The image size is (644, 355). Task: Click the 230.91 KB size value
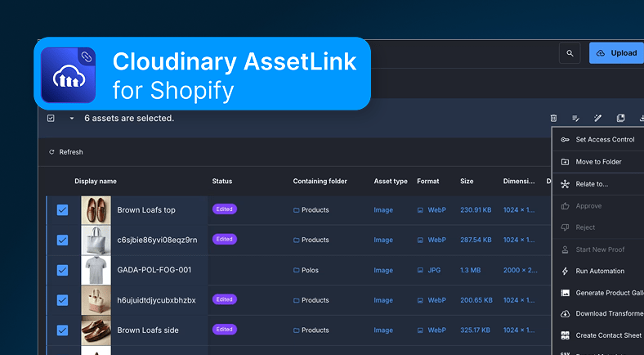(476, 210)
